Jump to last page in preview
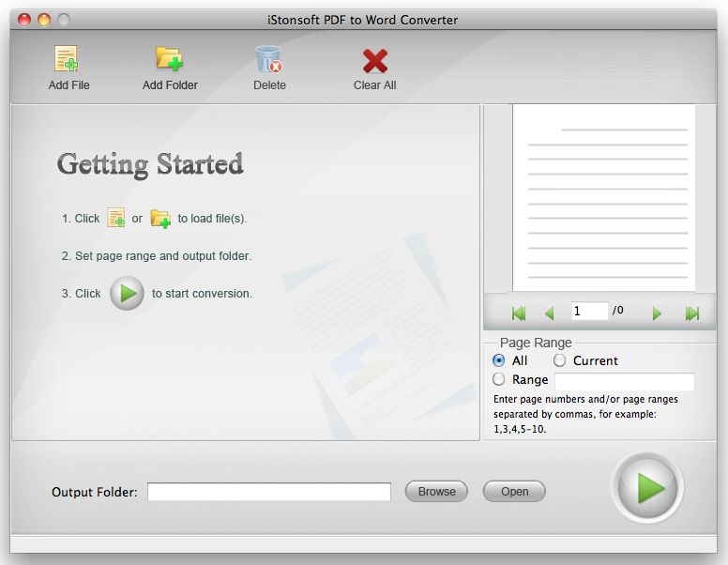The width and height of the screenshot is (728, 565). 691,313
